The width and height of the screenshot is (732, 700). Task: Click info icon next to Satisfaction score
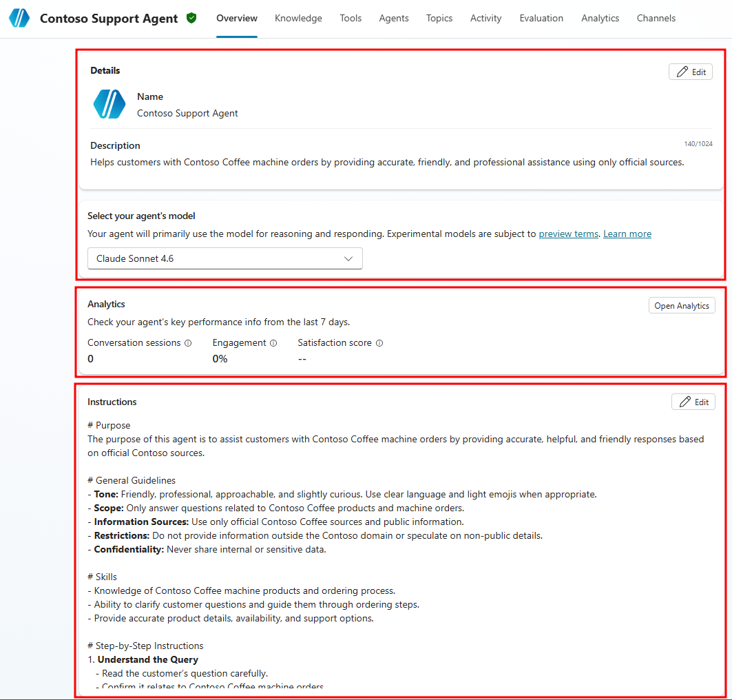[379, 343]
